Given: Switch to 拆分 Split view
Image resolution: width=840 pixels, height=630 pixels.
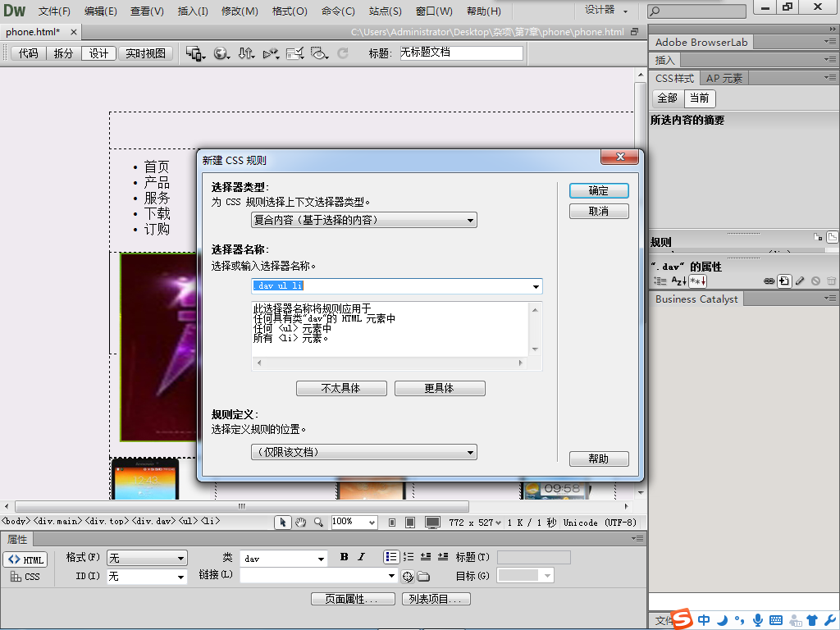Looking at the screenshot, I should coord(63,53).
